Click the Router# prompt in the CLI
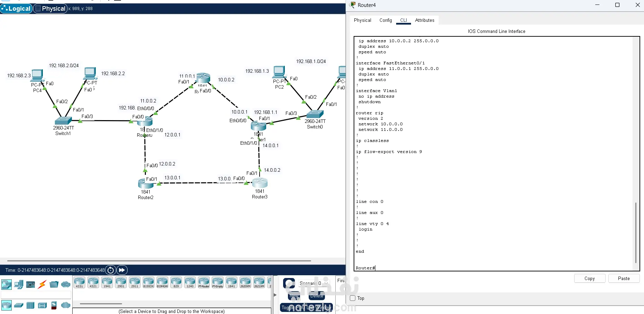Image resolution: width=644 pixels, height=314 pixels. pos(365,268)
